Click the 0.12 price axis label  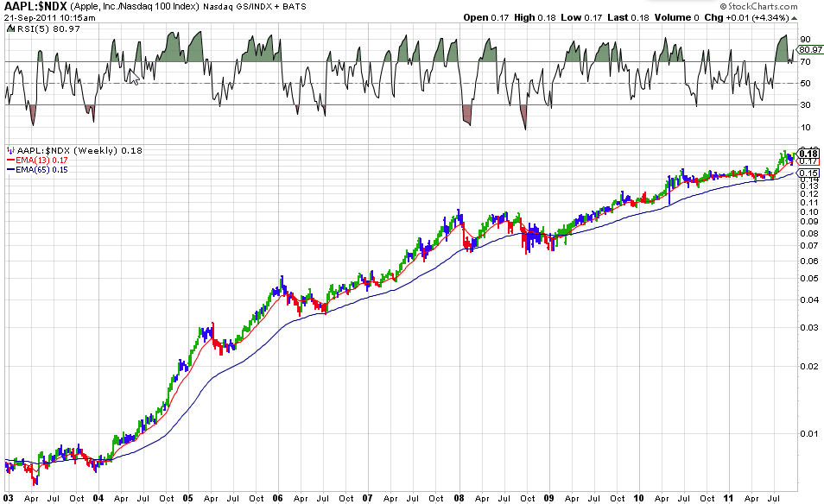809,193
